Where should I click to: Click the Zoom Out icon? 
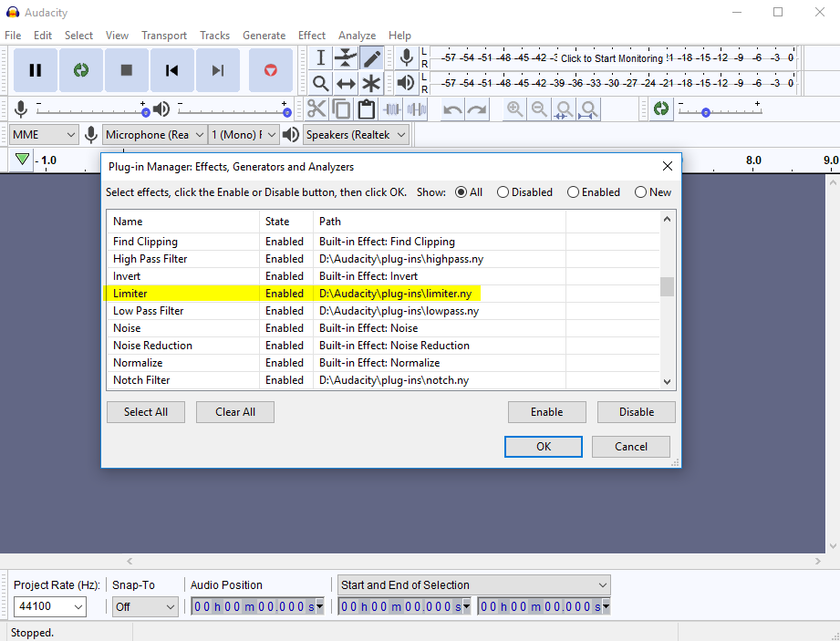pyautogui.click(x=539, y=109)
